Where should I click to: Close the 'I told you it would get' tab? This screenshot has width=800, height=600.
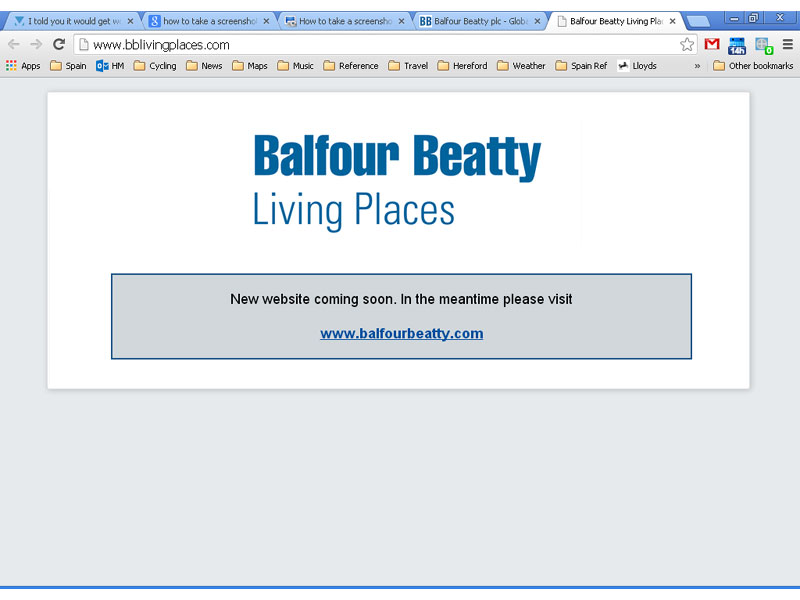[130, 21]
